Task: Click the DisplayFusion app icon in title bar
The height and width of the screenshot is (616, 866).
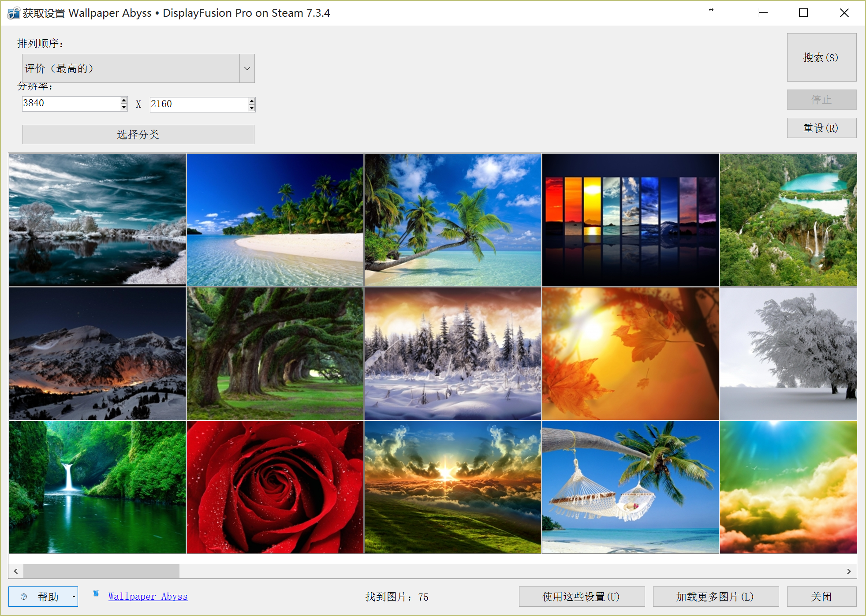Action: point(13,13)
